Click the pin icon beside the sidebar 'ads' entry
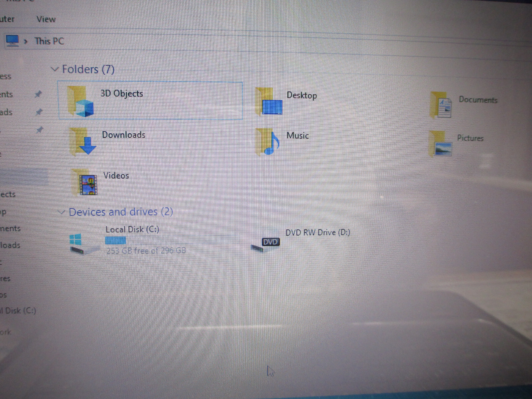Viewport: 532px width, 399px height. [x=39, y=112]
